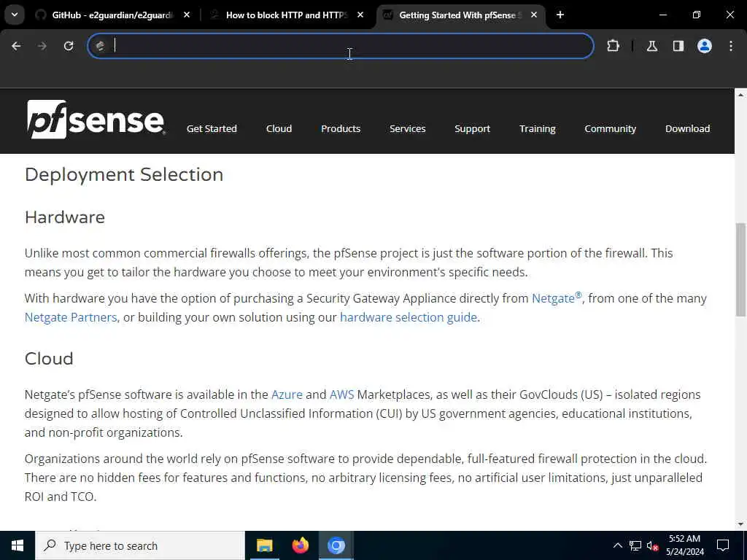The height and width of the screenshot is (560, 747).
Task: Expand the tab search dropdown arrow
Action: pyautogui.click(x=15, y=15)
